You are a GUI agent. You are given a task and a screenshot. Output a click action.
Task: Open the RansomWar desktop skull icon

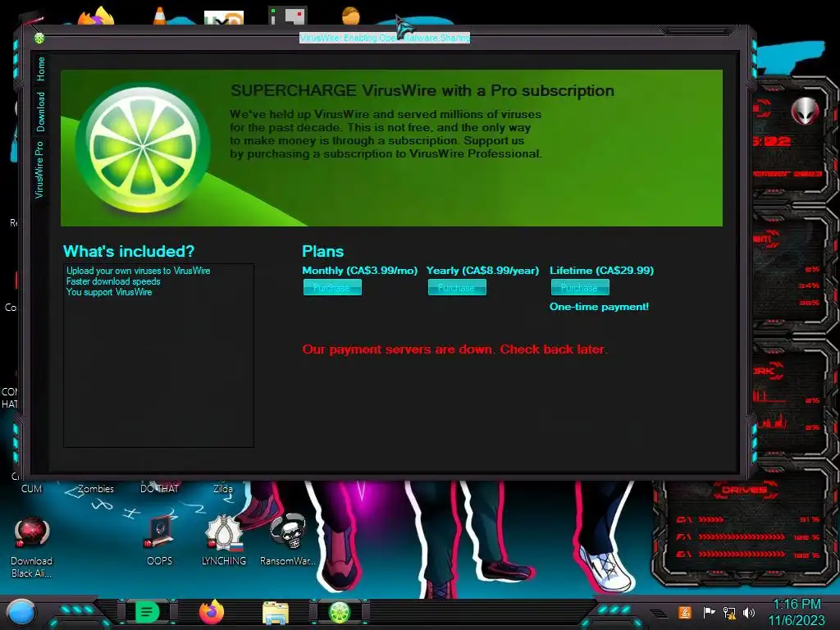click(288, 540)
